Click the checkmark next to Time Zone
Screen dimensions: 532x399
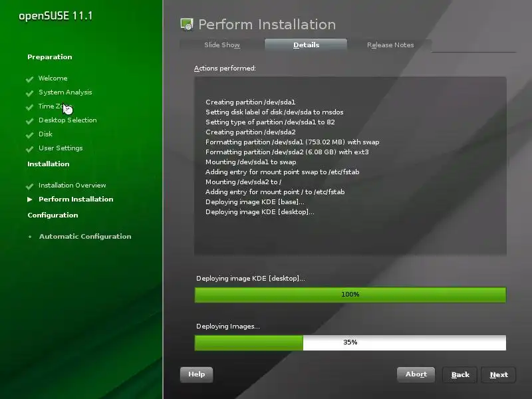[x=29, y=107]
